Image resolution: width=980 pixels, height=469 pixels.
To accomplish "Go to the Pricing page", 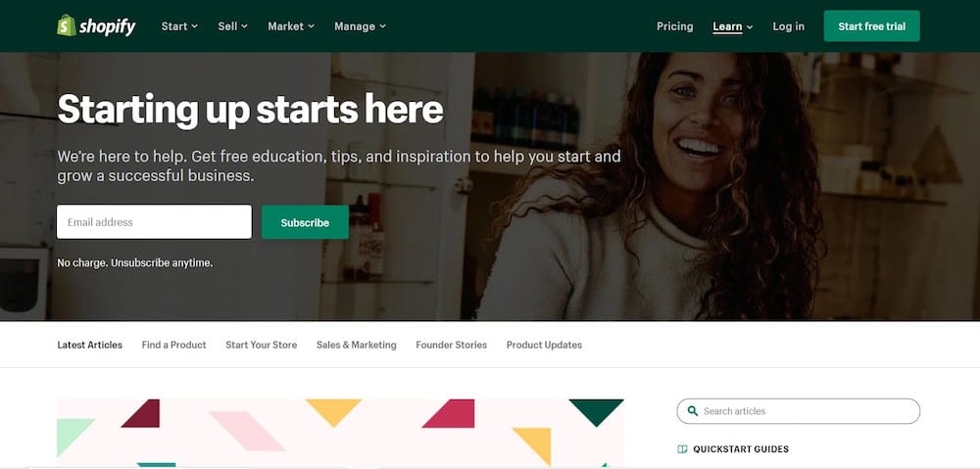I will [674, 26].
